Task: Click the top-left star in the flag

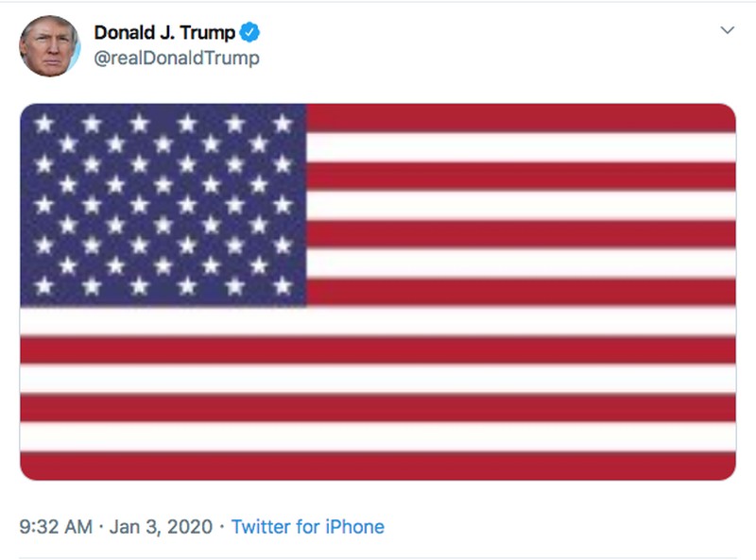Action: (43, 123)
